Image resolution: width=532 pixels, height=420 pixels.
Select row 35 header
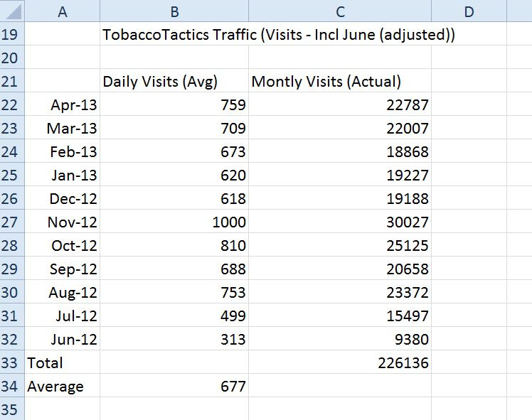tap(12, 409)
